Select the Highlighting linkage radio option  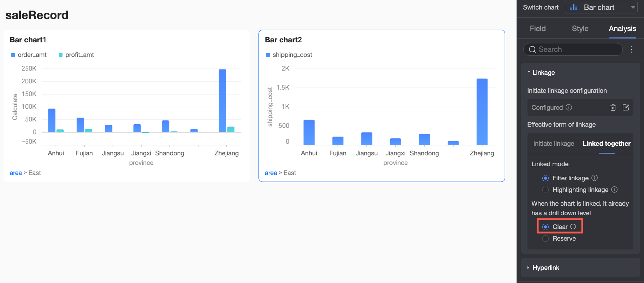tap(545, 190)
